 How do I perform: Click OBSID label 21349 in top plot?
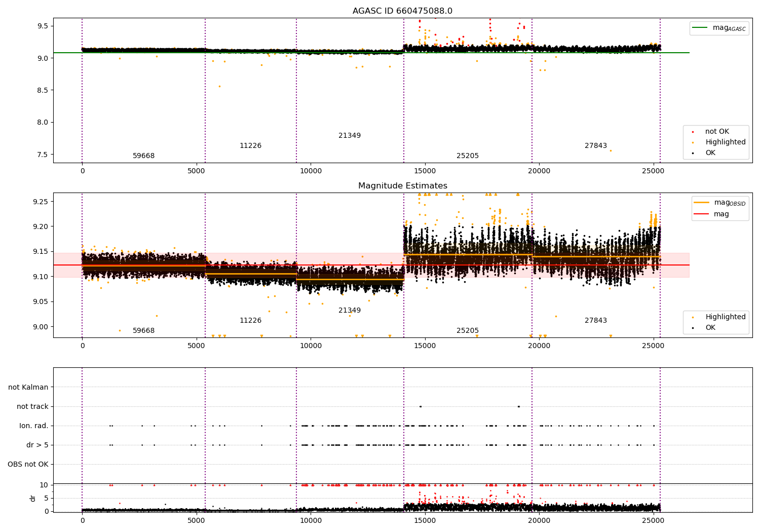tap(350, 136)
